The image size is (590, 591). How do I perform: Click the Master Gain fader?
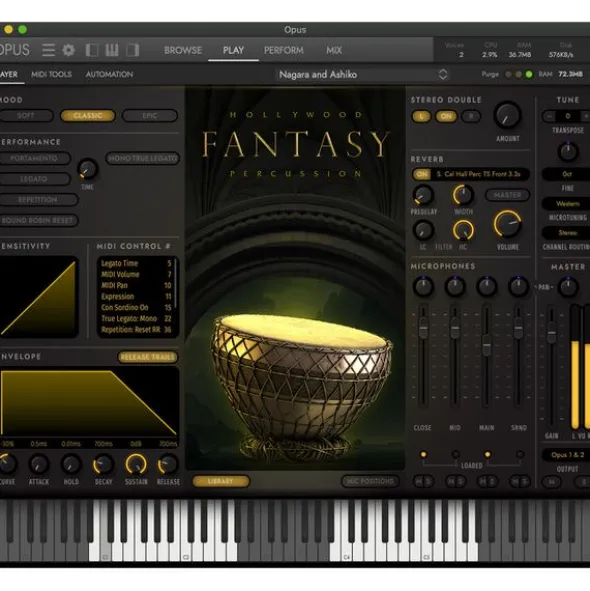[x=552, y=332]
